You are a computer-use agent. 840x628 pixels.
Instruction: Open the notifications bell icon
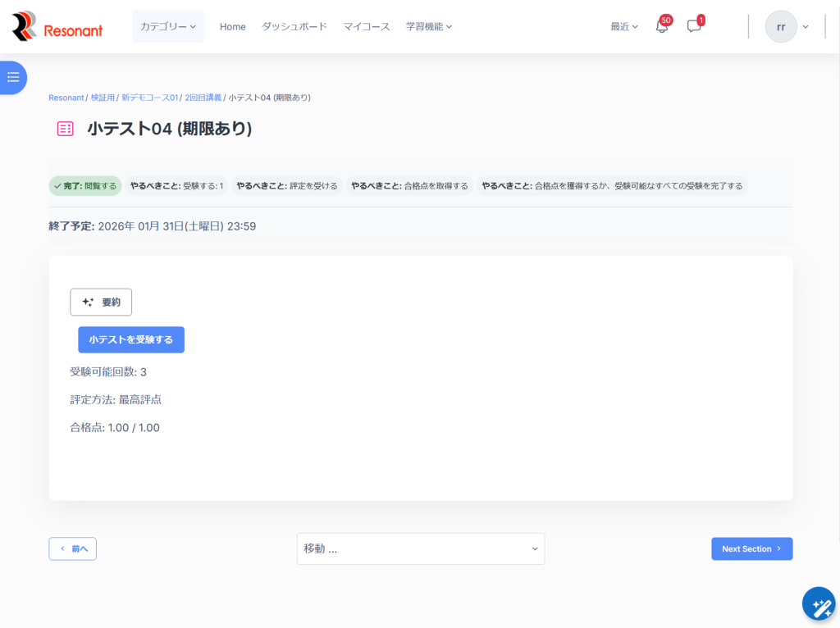point(662,26)
